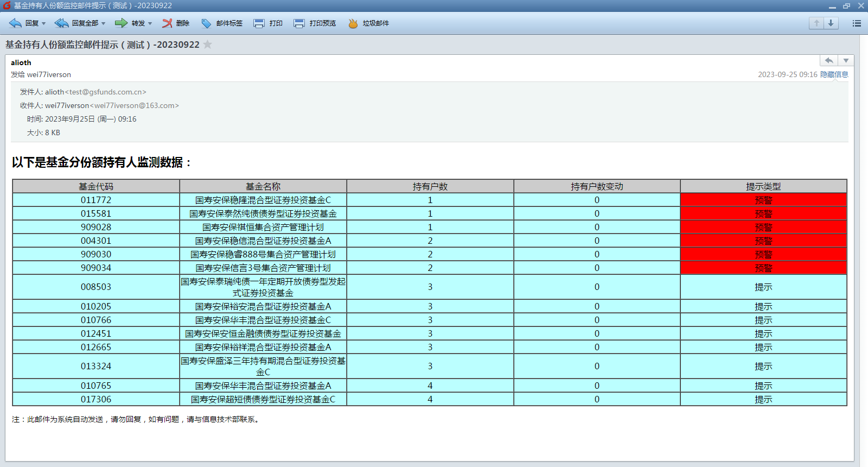Click fund name 国寿安保超短债债券型证券投资基金C
The width and height of the screenshot is (868, 467).
(263, 399)
